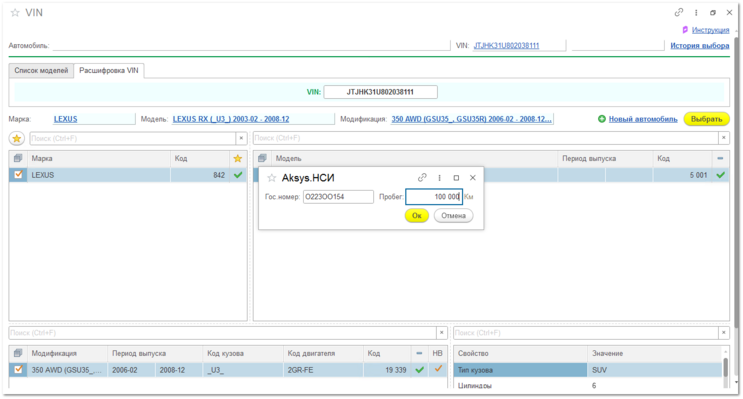Click green checkmark in LEXUS row
This screenshot has width=743, height=399.
[238, 175]
